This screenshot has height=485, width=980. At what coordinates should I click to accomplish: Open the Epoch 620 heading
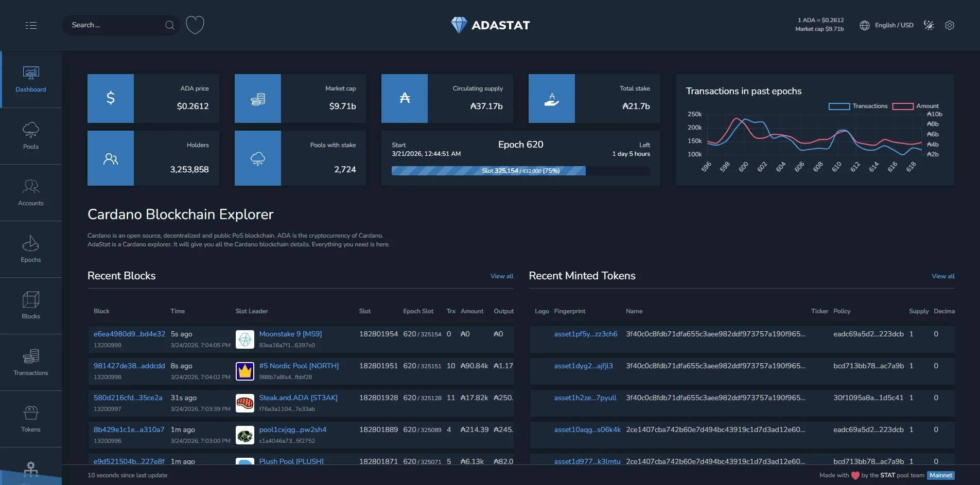520,145
